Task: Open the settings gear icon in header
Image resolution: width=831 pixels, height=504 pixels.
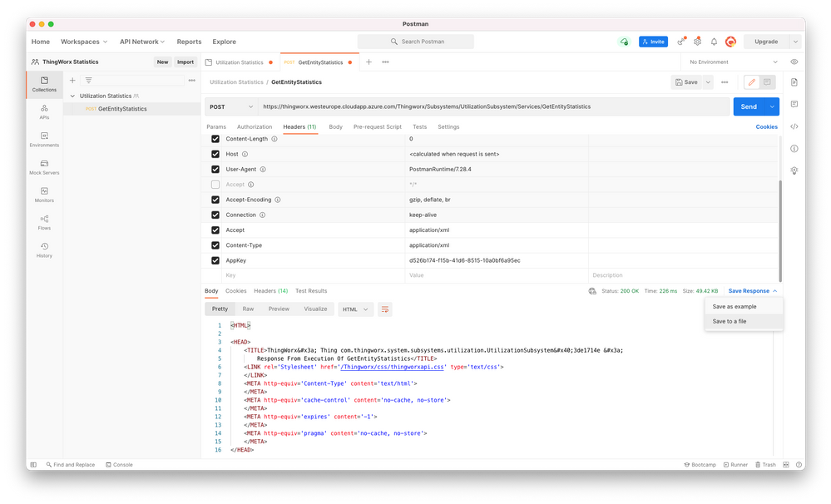Action: [697, 42]
